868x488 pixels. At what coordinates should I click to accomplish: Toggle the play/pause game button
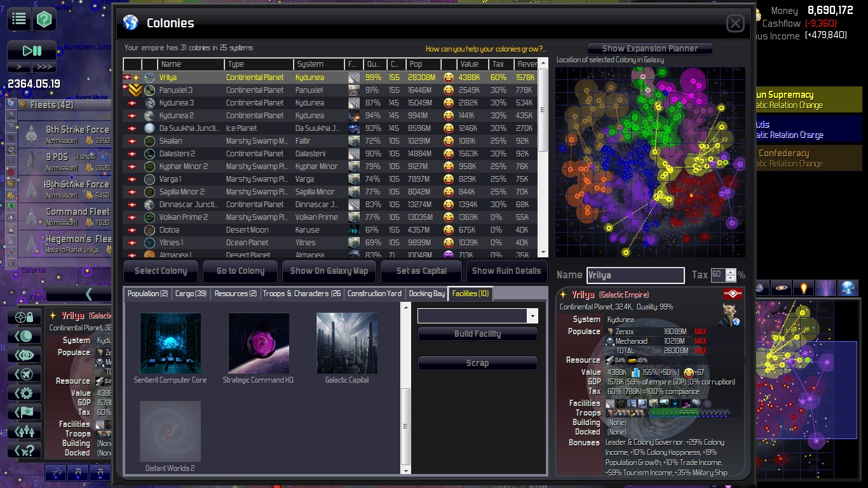tap(32, 51)
